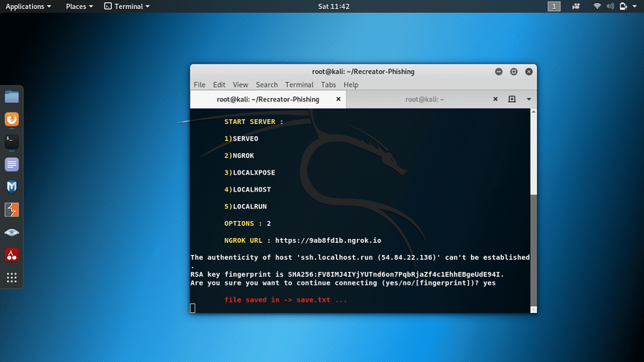Open the Search menu
Viewport: 644px width, 362px height.
[267, 84]
